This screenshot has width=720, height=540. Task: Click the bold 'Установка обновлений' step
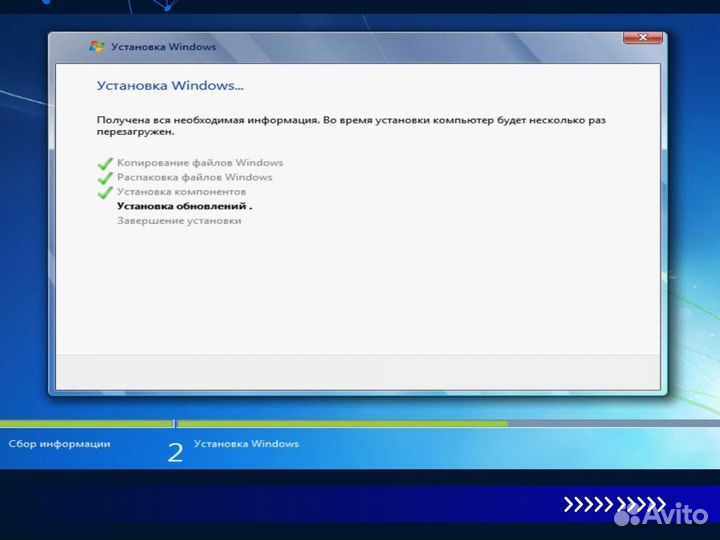point(184,206)
